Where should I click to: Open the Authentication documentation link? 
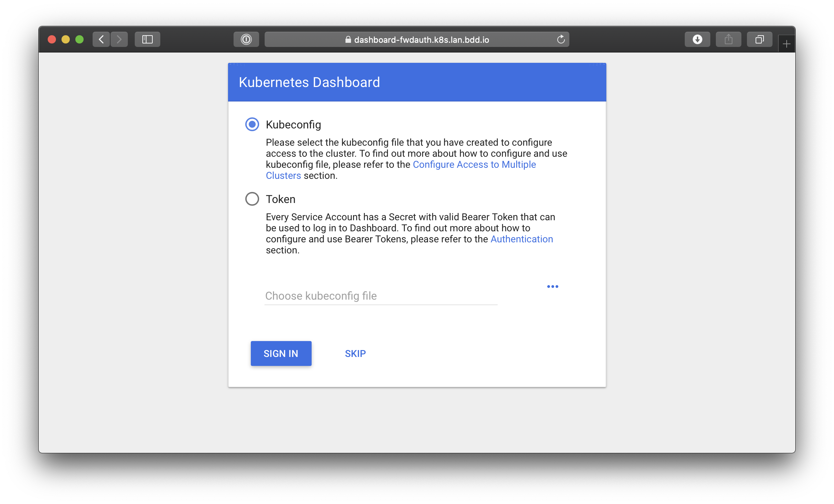click(522, 239)
